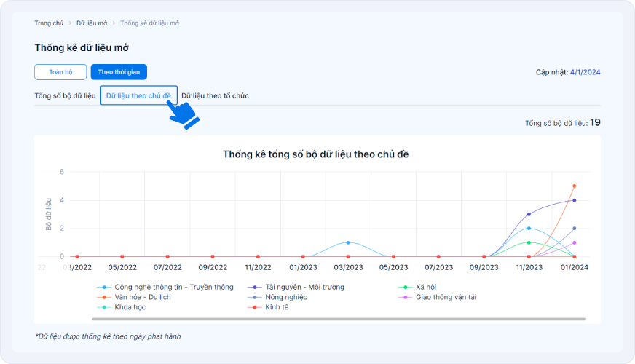The image size is (635, 364).
Task: Toggle Khoa học legend series
Action: coord(122,307)
